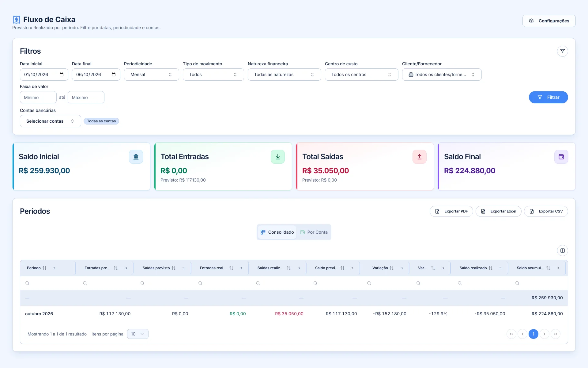Sort by the Saídas previsto column arrows

pos(174,268)
